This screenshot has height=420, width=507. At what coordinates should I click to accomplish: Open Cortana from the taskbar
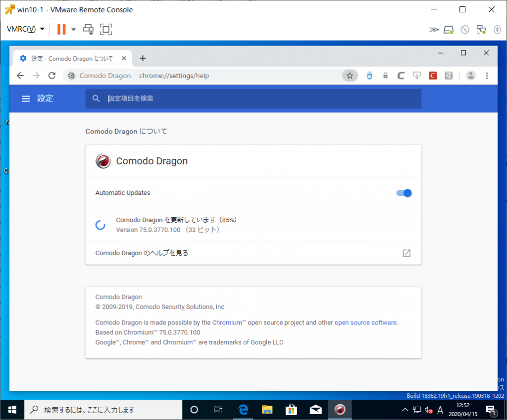tap(194, 410)
